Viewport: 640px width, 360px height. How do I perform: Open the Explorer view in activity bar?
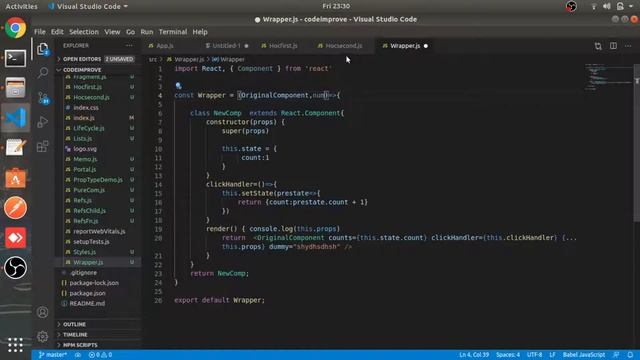pos(43,49)
